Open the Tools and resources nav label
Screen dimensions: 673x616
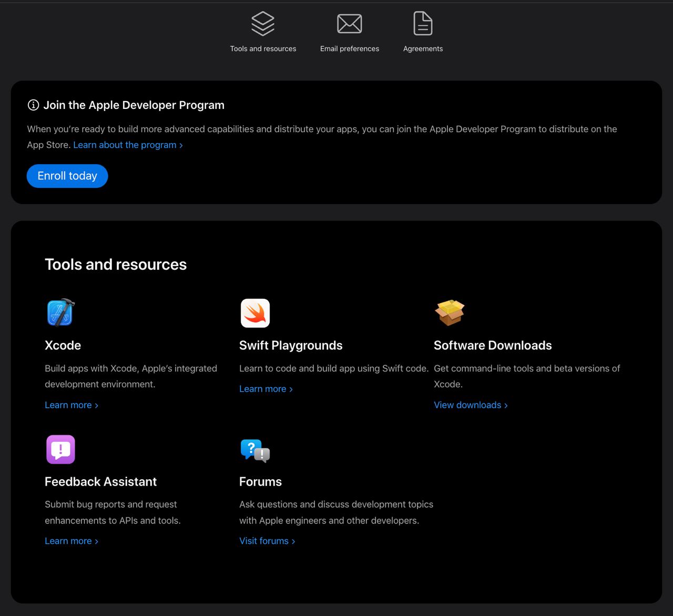pyautogui.click(x=263, y=48)
